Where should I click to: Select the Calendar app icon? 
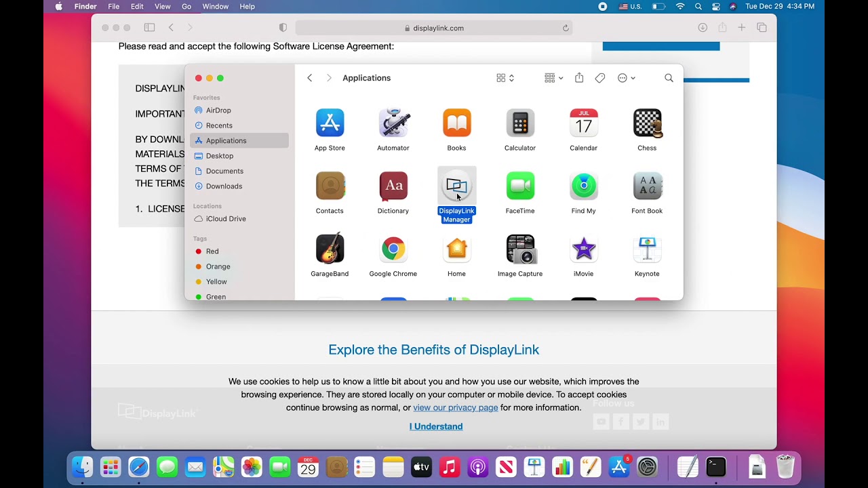click(583, 123)
